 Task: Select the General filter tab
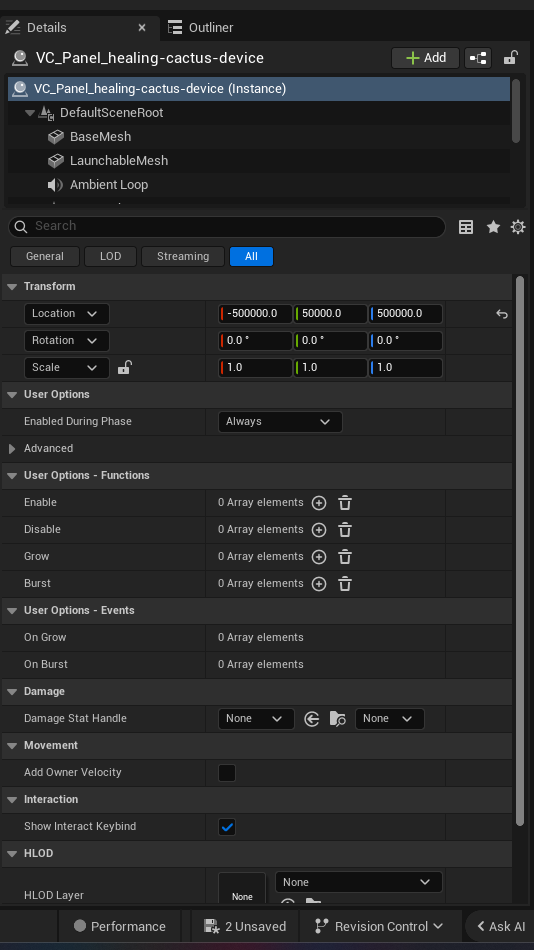click(x=45, y=256)
